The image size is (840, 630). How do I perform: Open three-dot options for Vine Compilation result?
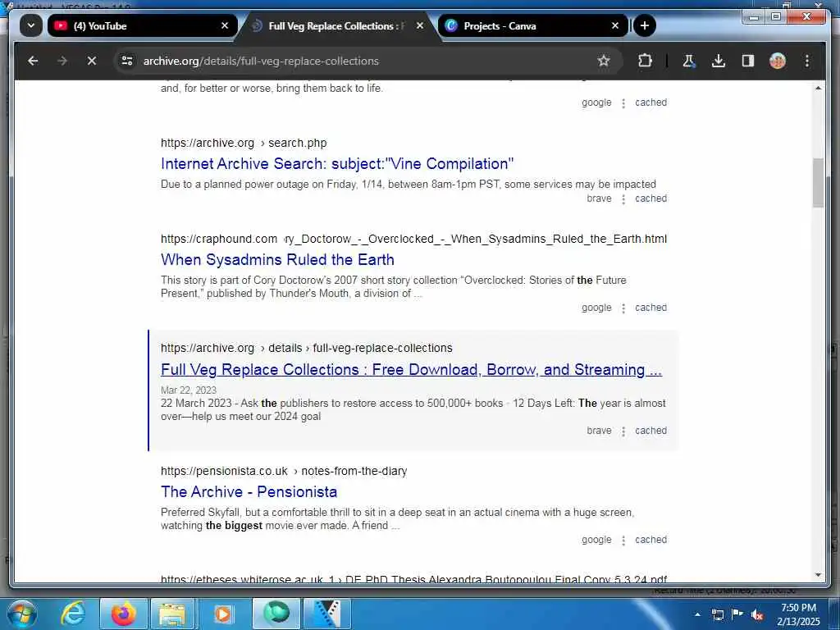tap(623, 199)
